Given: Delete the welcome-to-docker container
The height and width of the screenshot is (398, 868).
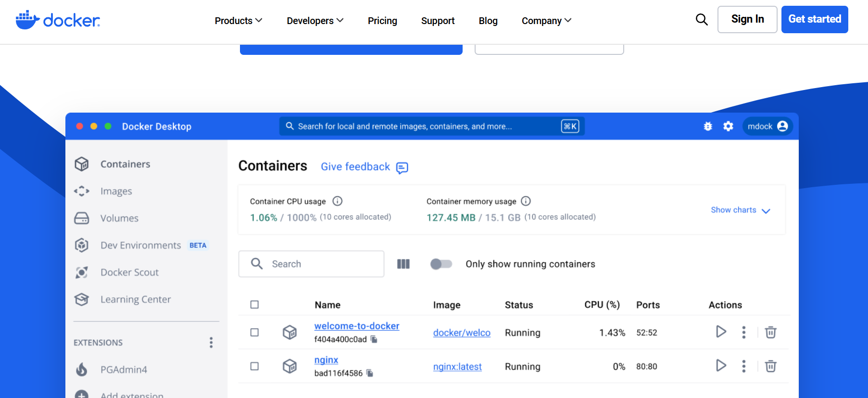Looking at the screenshot, I should click(770, 332).
